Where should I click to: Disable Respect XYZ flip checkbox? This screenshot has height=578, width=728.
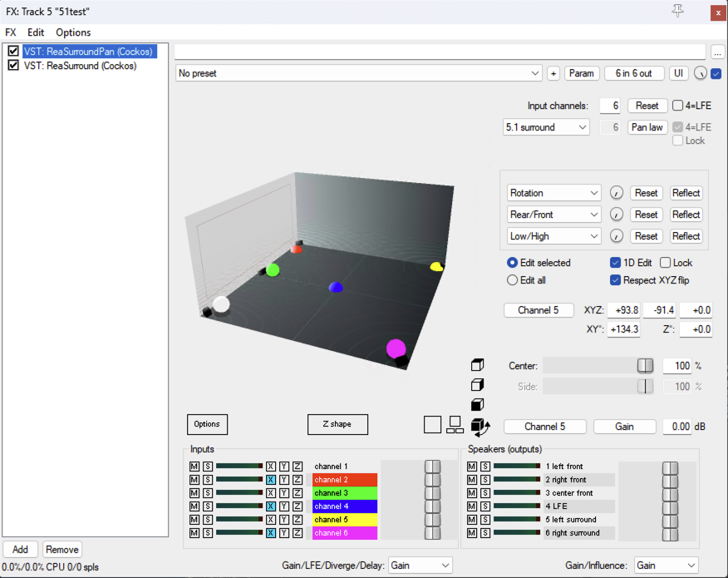pyautogui.click(x=616, y=280)
